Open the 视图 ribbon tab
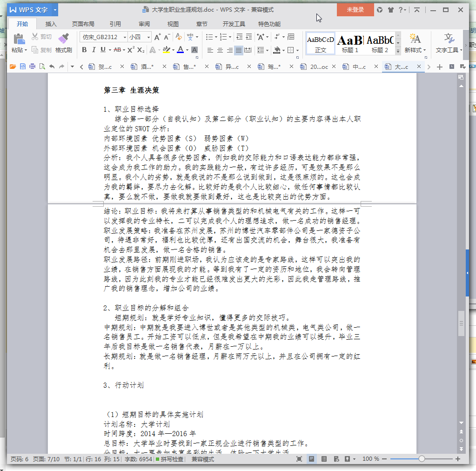The width and height of the screenshot is (476, 471). point(173,24)
